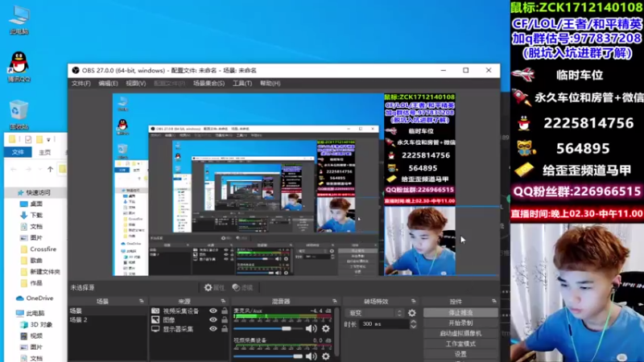Select 快速访问 in Explorer tree

[38, 192]
